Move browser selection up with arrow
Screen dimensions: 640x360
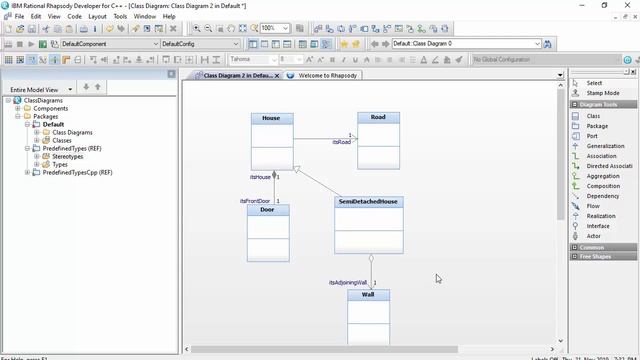tap(98, 87)
